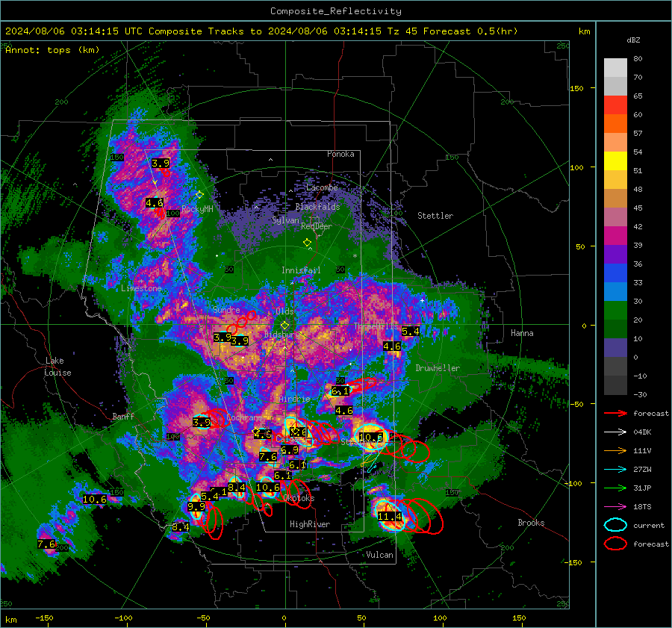Click the RedDeer city label

(317, 226)
